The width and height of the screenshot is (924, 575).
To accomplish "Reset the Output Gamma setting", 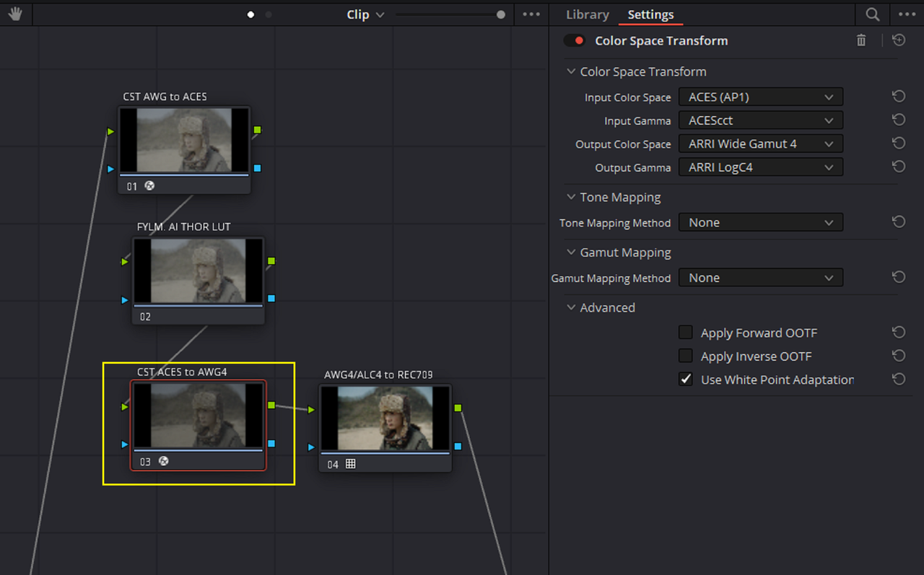I will (899, 167).
